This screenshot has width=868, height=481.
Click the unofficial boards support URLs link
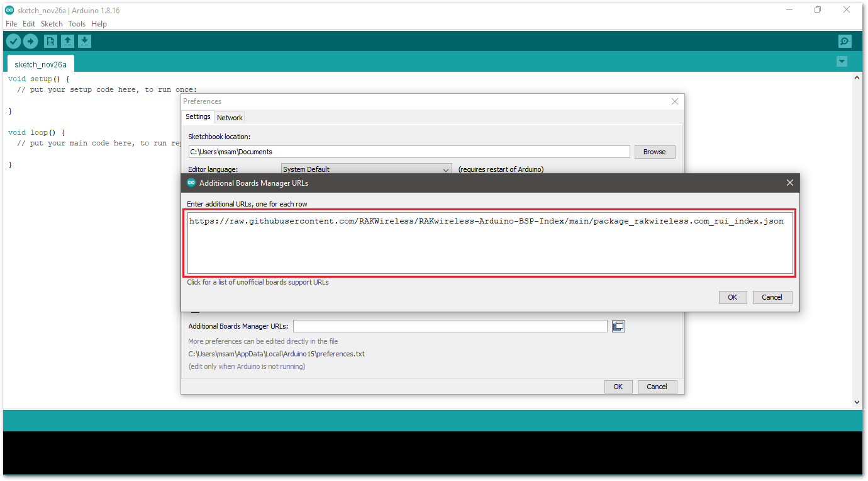click(x=258, y=282)
